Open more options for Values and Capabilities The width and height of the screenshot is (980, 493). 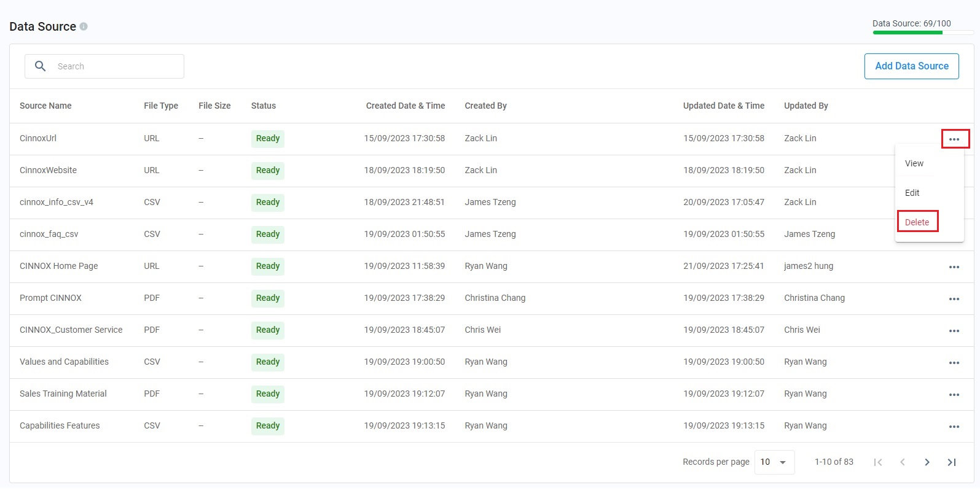(954, 363)
